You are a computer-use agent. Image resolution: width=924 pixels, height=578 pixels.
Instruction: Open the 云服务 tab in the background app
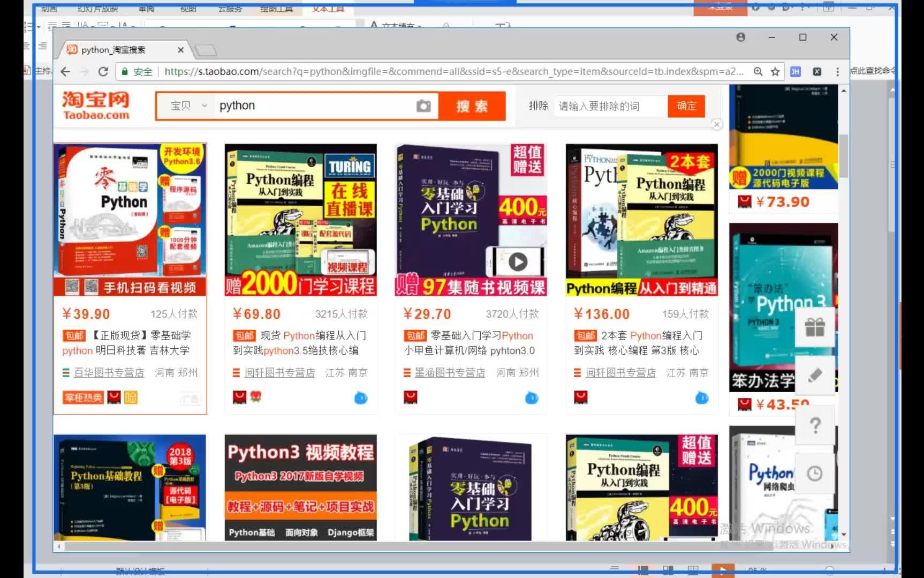[230, 8]
